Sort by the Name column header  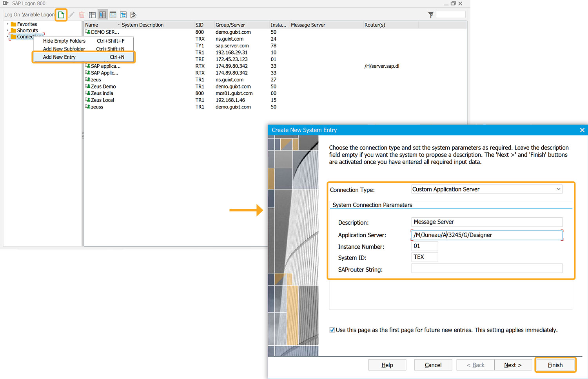click(102, 25)
